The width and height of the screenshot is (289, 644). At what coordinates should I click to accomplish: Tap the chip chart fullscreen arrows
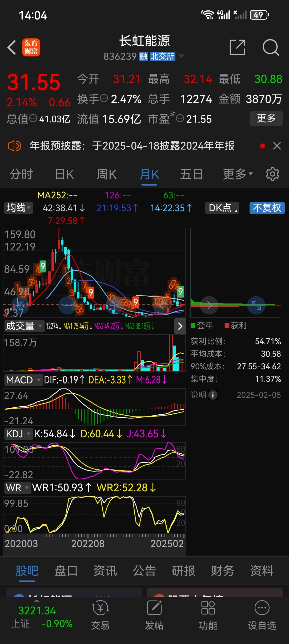256,305
